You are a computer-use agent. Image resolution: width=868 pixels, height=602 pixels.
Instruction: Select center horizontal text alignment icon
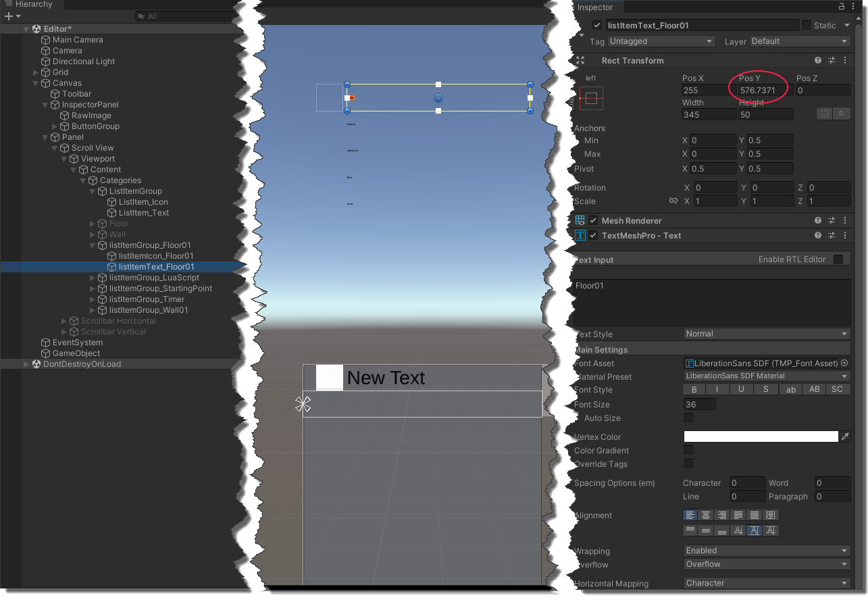(706, 516)
